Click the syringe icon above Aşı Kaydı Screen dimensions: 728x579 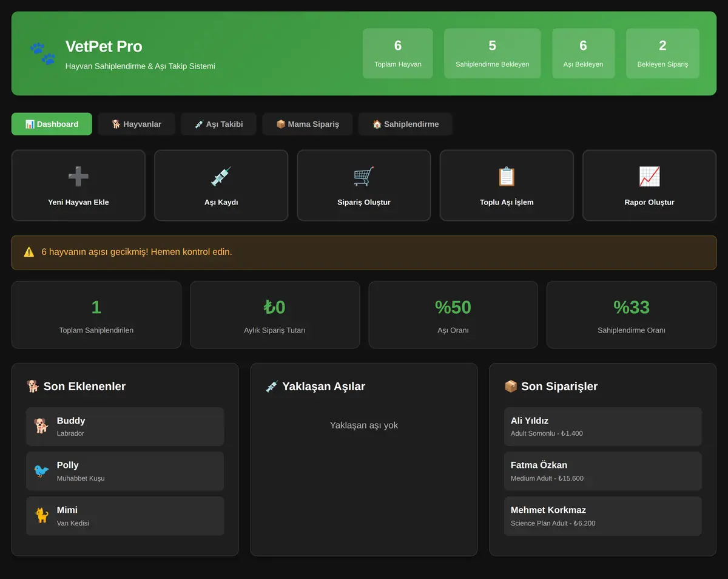point(221,177)
